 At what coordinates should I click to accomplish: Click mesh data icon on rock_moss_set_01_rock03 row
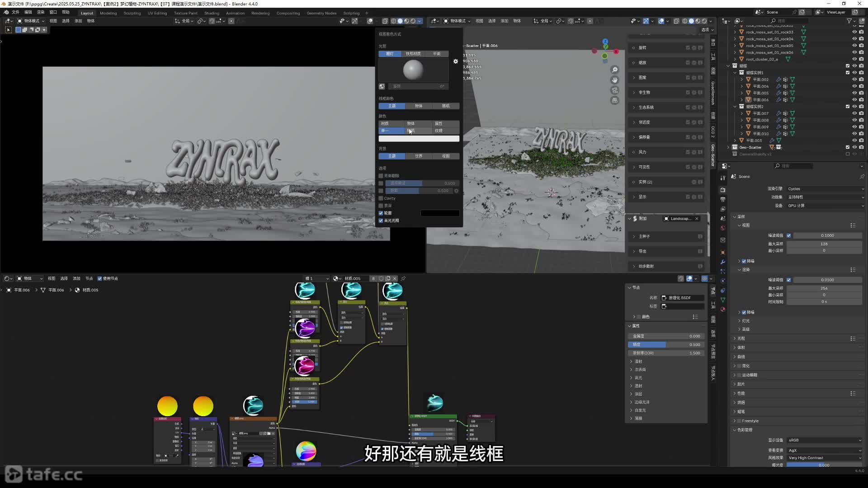click(x=803, y=32)
